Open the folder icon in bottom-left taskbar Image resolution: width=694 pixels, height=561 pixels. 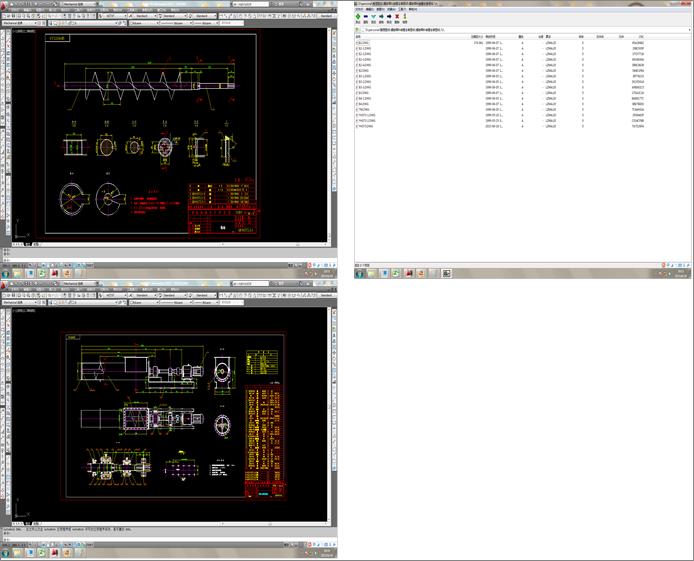(x=17, y=553)
